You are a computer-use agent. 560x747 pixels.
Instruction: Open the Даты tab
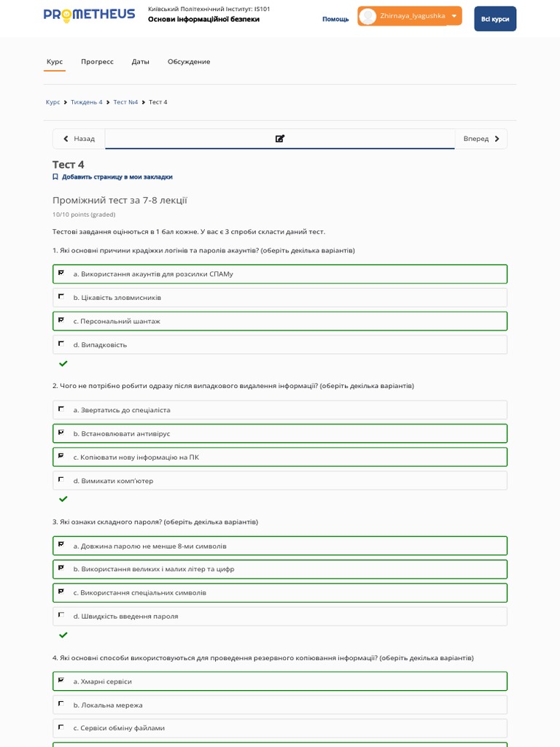pyautogui.click(x=141, y=61)
